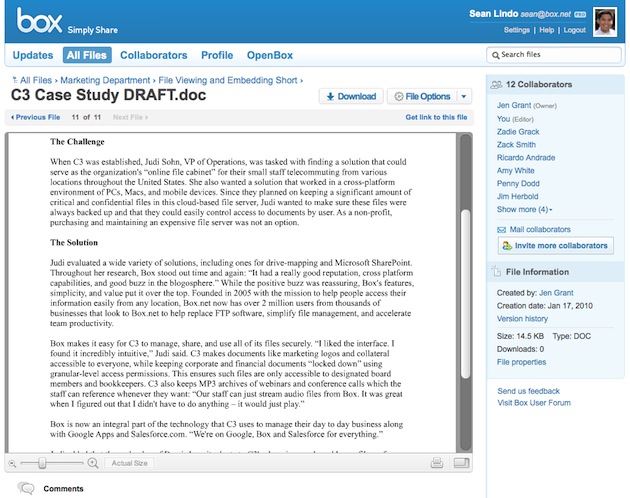This screenshot has height=498, width=630.
Task: Click the print document icon
Action: (x=437, y=463)
